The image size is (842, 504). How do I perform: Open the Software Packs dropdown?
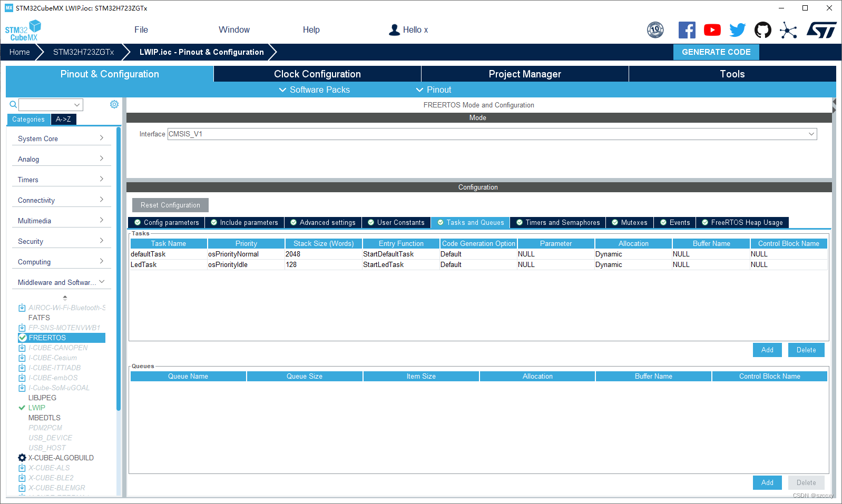[x=314, y=90]
